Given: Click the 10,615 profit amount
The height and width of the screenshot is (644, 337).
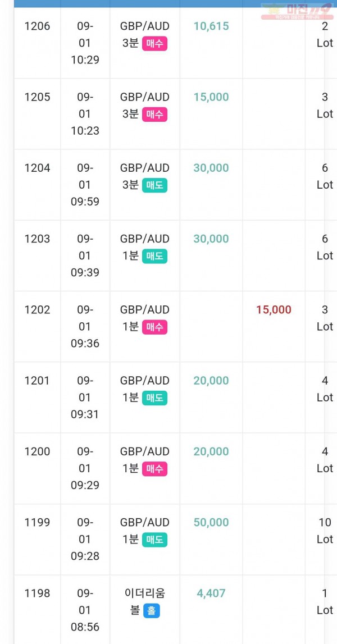Looking at the screenshot, I should click(x=211, y=26).
